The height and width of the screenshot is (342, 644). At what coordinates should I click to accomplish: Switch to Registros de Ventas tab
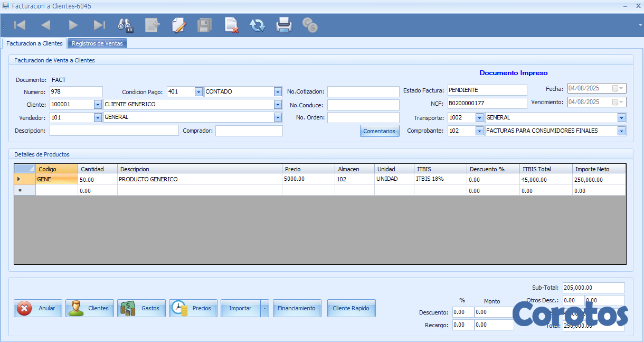[x=97, y=43]
